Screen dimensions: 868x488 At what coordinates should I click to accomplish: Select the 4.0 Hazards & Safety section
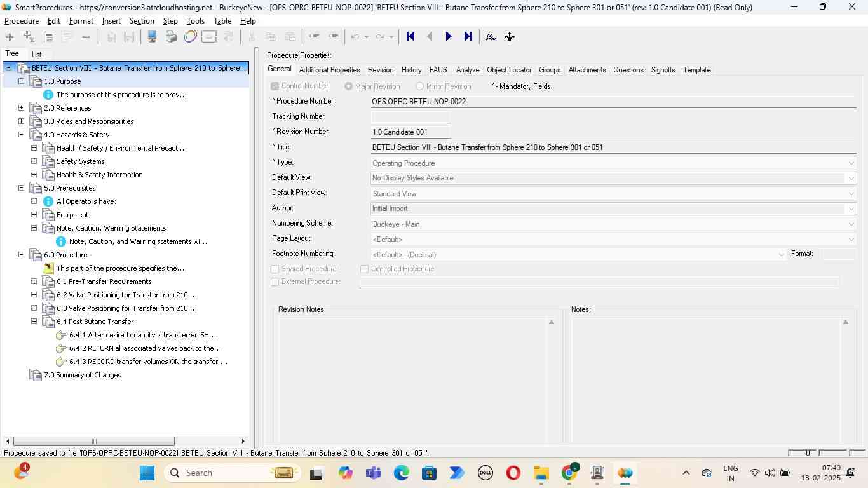point(76,135)
